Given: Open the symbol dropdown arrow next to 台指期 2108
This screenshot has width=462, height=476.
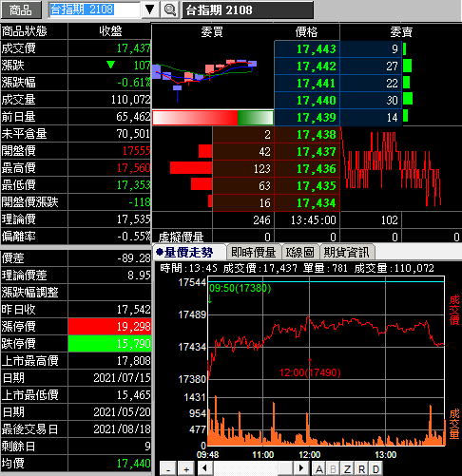Looking at the screenshot, I should tap(150, 10).
